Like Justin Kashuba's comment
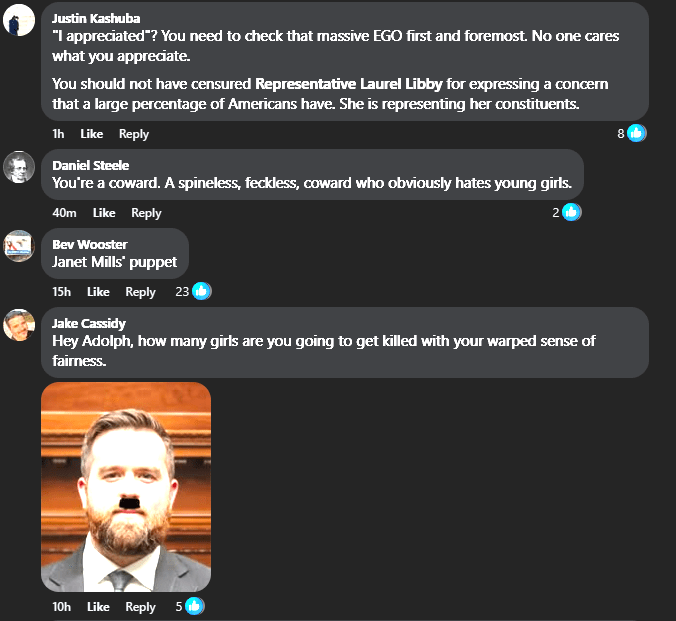This screenshot has width=676, height=621. click(91, 134)
